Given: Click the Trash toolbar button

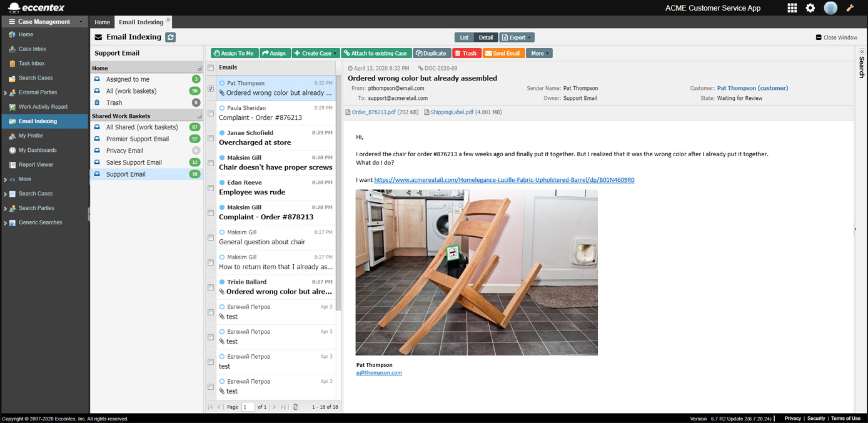Looking at the screenshot, I should (466, 54).
